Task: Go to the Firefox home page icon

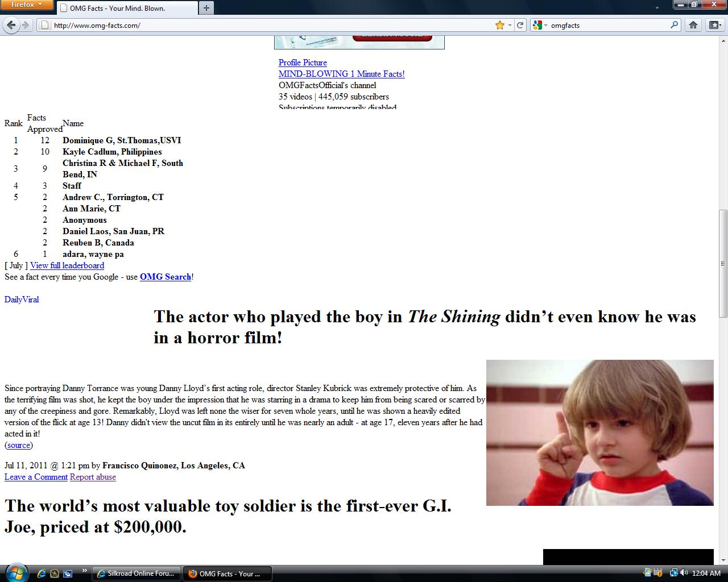Action: (693, 25)
